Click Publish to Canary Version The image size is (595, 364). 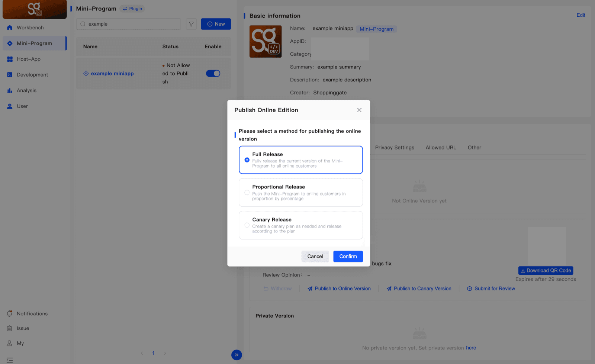[x=419, y=289]
